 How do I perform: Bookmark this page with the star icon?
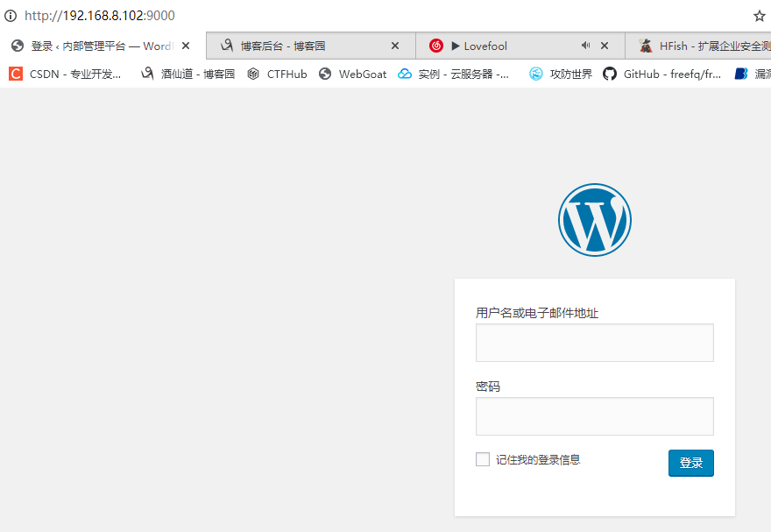[760, 16]
